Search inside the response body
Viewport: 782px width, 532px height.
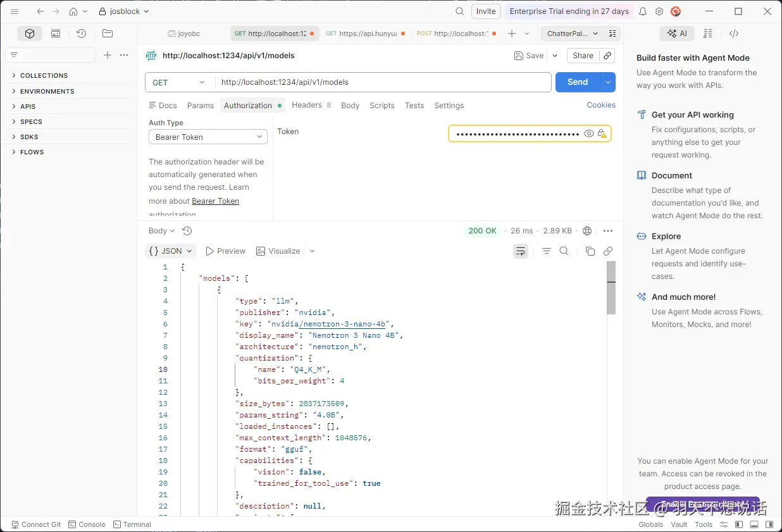pos(564,251)
